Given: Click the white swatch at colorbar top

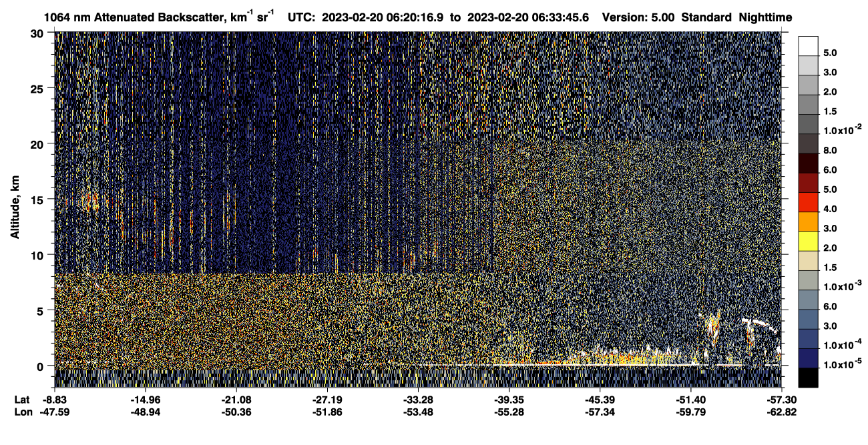Looking at the screenshot, I should [x=808, y=45].
